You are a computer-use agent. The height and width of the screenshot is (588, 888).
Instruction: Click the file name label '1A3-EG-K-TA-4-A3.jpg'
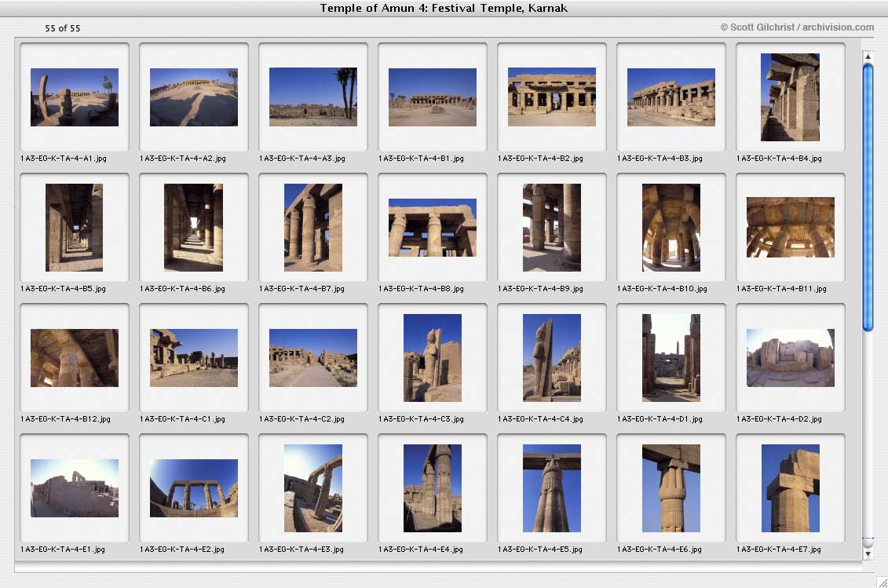tap(301, 159)
